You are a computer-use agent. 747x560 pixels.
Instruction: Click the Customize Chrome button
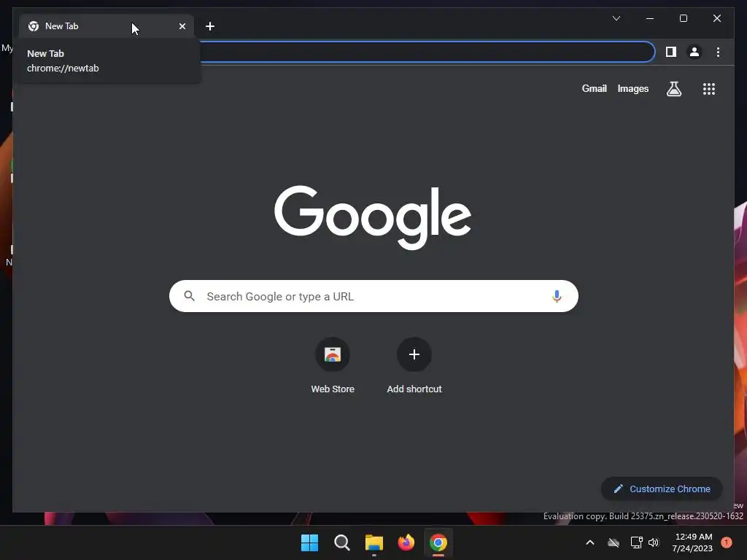click(x=662, y=489)
